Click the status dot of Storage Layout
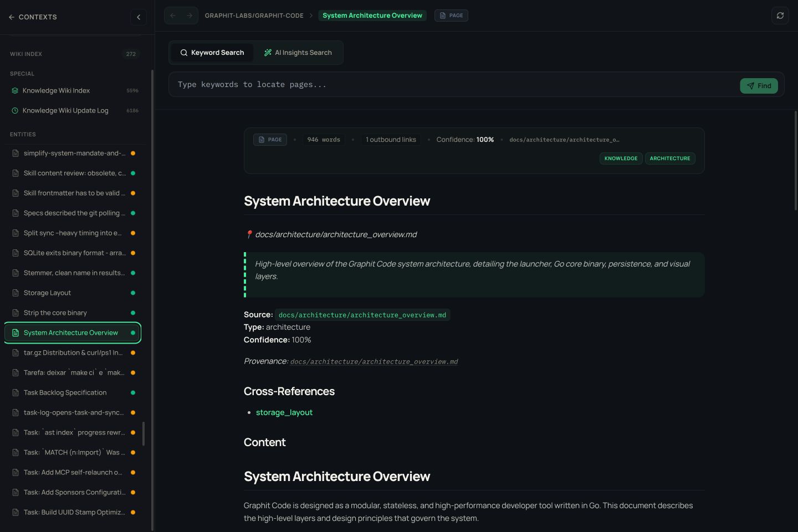This screenshot has height=532, width=798. [x=133, y=293]
